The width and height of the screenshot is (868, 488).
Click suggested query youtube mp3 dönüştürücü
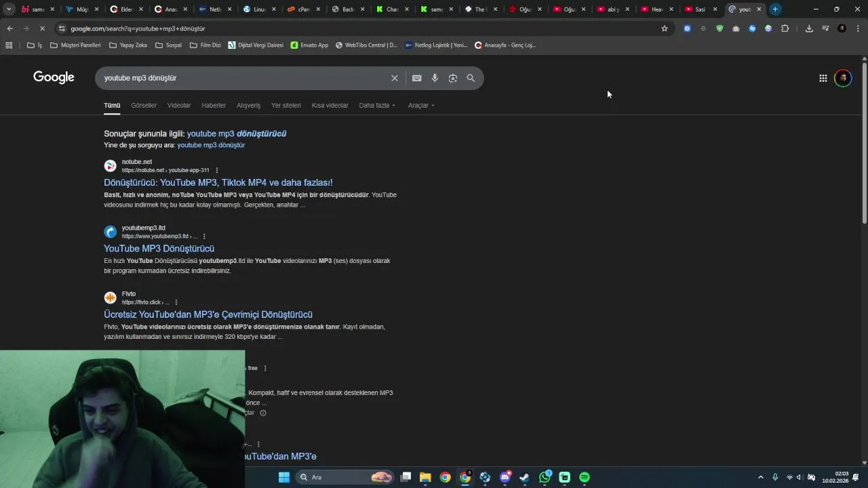pyautogui.click(x=237, y=134)
